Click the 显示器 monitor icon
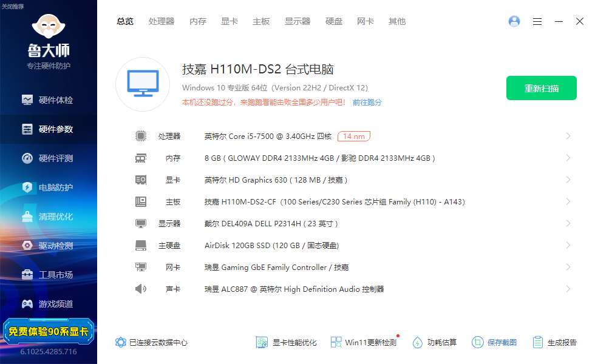The height and width of the screenshot is (364, 595). click(141, 224)
